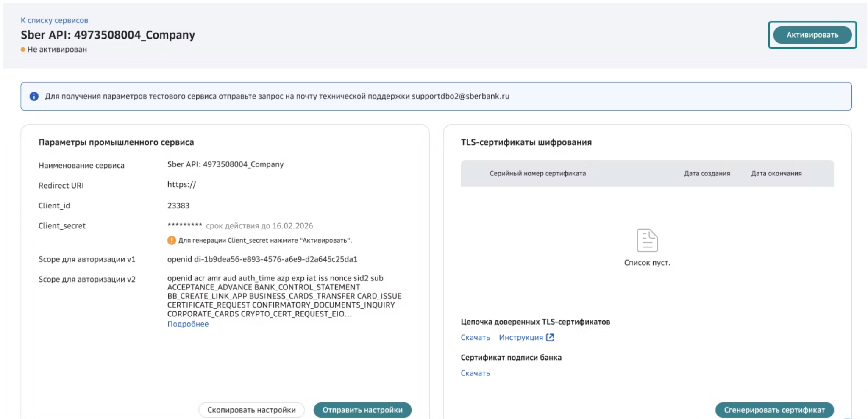Click the scope v1 value starting 'openid di-1b9dea56'
This screenshot has height=419, width=868.
(262, 259)
